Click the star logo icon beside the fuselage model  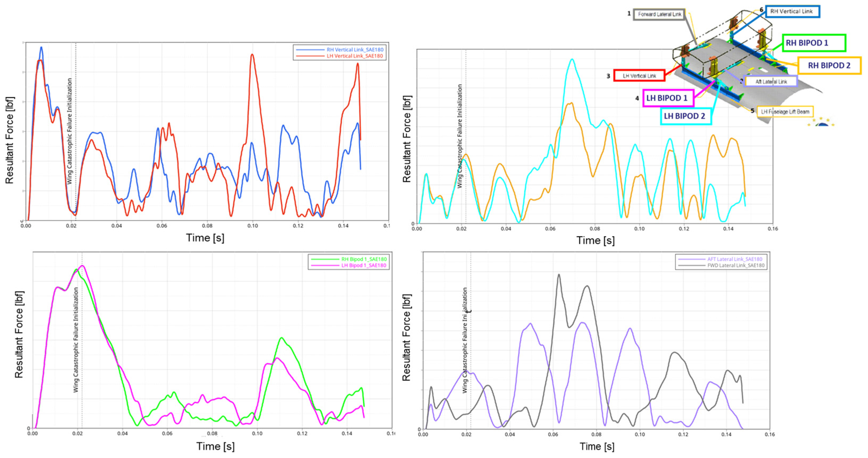(x=822, y=123)
